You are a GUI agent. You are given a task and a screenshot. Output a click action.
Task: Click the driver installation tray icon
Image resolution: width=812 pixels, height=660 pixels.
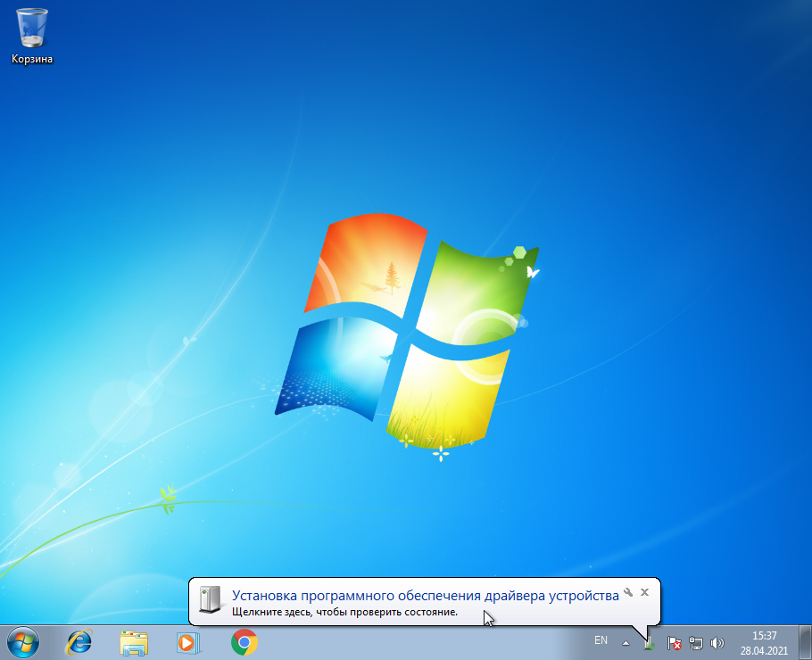[x=650, y=643]
